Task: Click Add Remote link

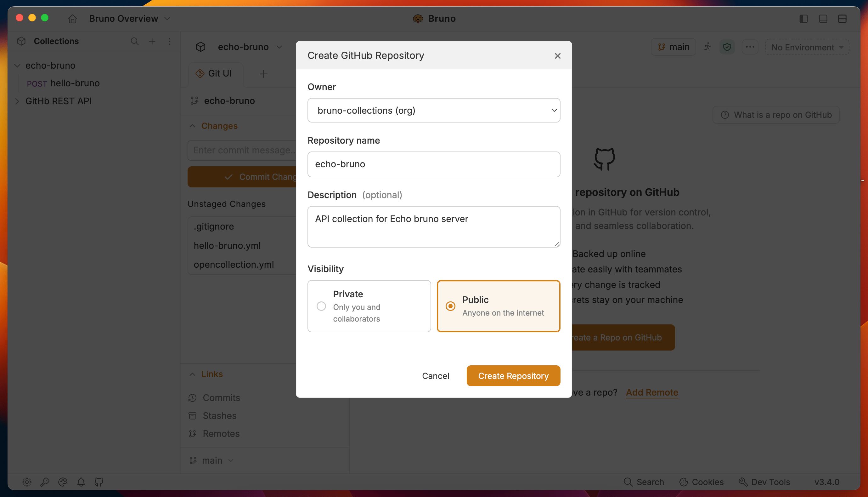Action: (652, 392)
